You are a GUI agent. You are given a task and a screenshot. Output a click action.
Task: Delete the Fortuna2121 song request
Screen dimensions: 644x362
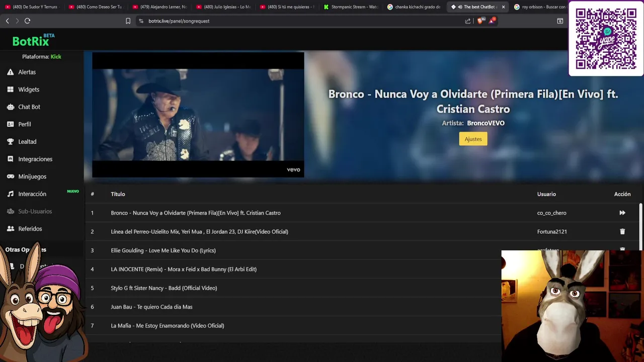click(622, 232)
